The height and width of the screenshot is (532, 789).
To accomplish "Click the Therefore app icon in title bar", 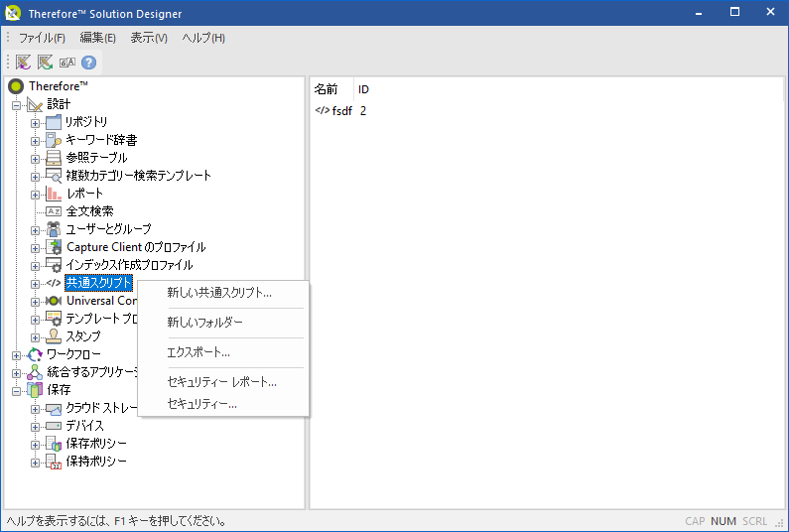I will click(13, 13).
